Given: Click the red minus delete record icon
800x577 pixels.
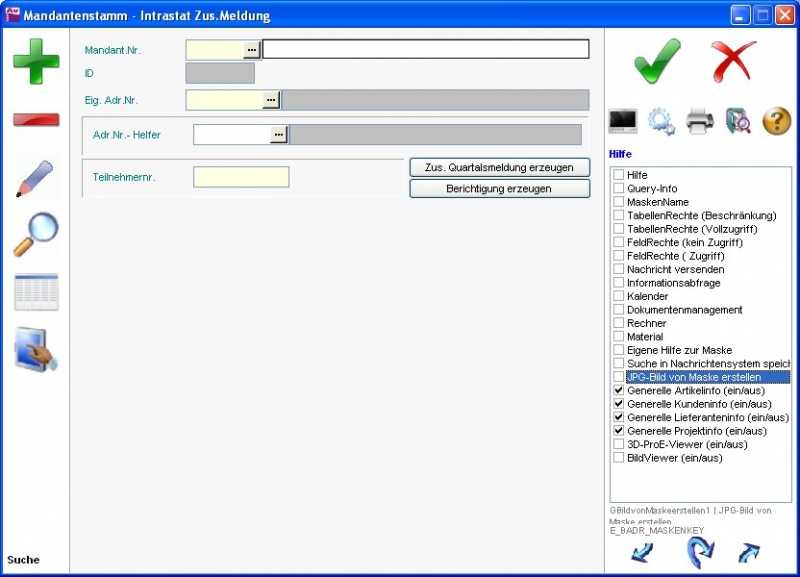Looking at the screenshot, I should [36, 120].
